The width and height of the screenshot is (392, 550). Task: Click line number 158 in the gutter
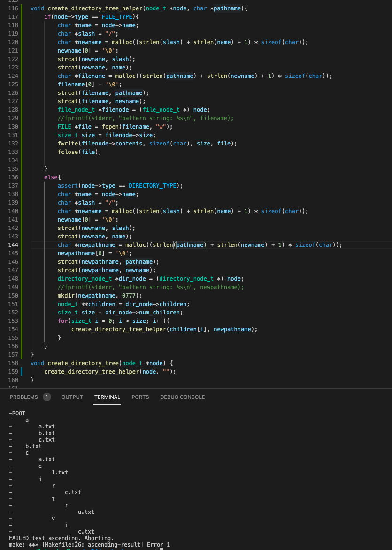tap(13, 363)
